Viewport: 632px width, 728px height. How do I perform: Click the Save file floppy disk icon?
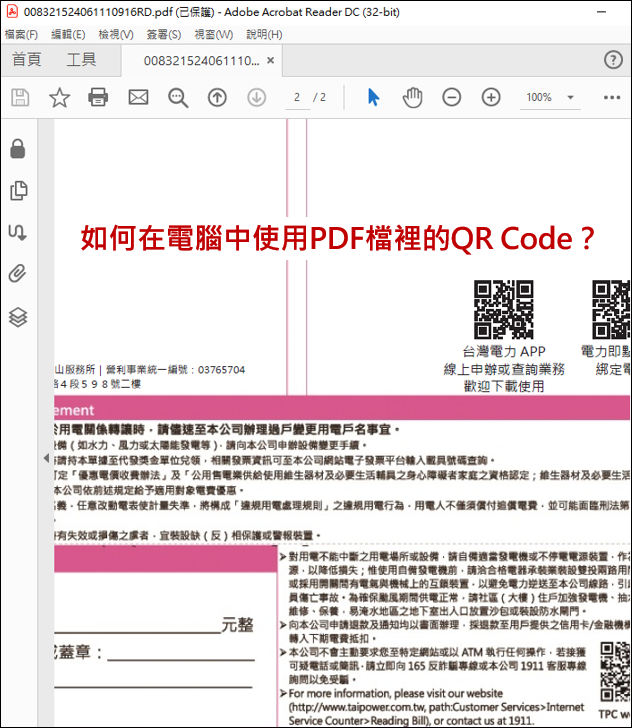tap(20, 98)
